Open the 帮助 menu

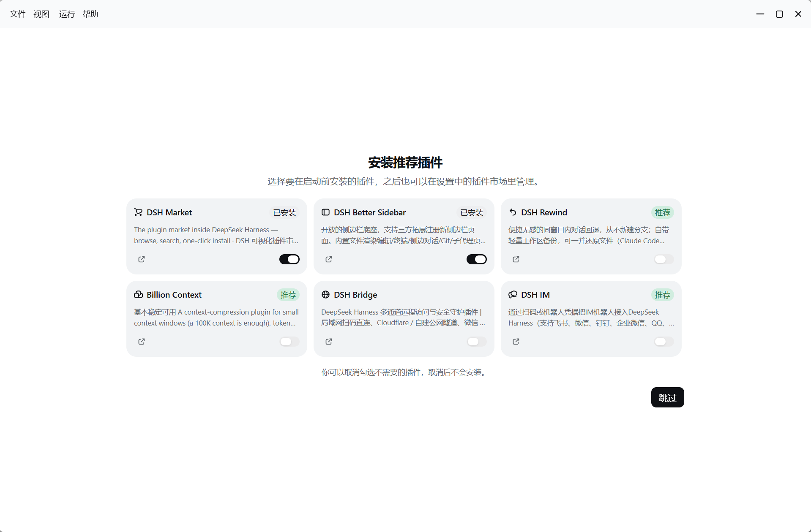click(90, 14)
